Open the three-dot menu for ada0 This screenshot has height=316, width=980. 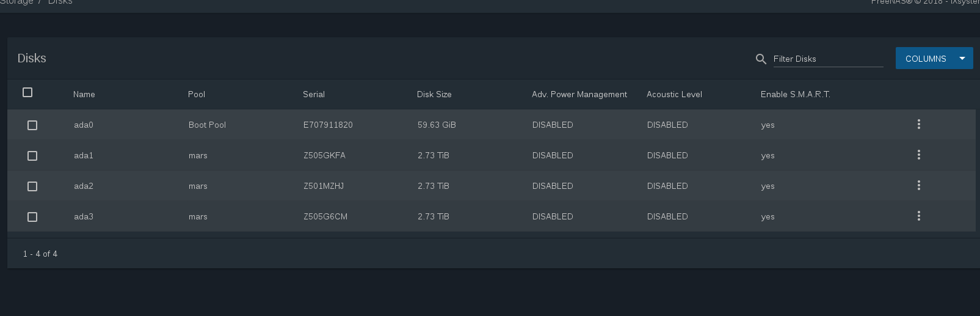coord(918,125)
